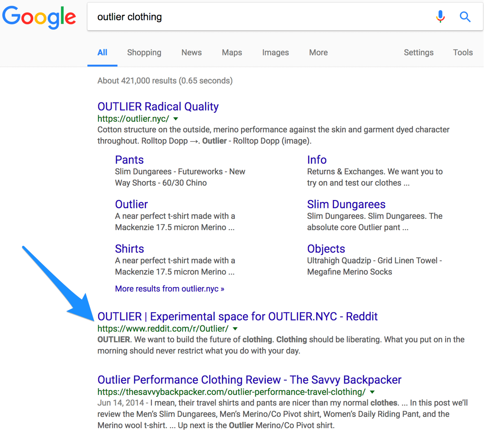Switch to the Shopping tab
This screenshot has height=448, width=487.
pos(144,52)
